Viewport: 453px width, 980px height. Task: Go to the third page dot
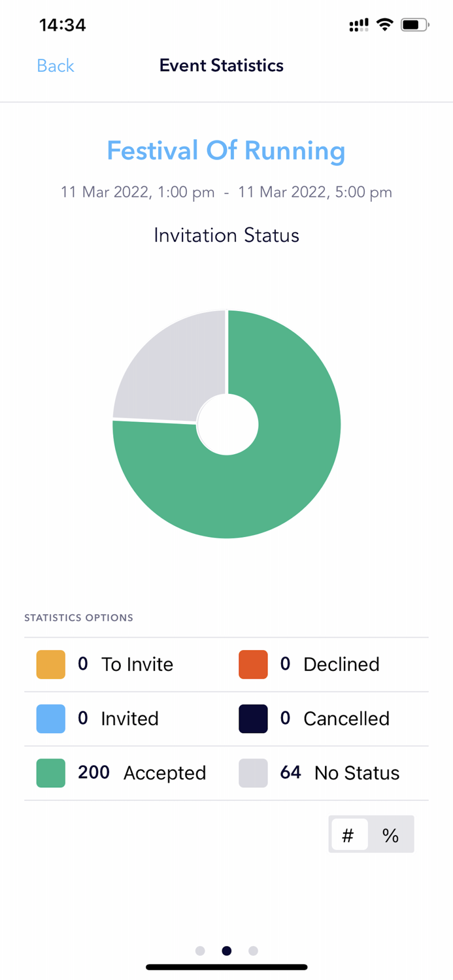[253, 951]
